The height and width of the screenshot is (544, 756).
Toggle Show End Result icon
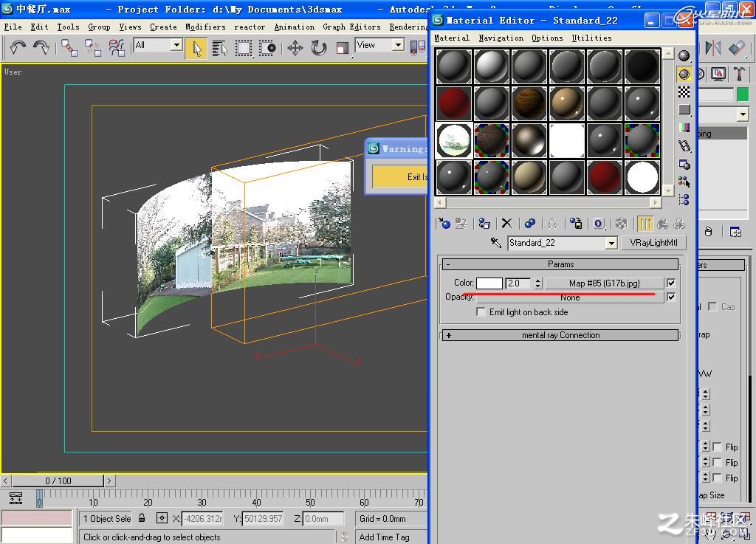coord(645,223)
